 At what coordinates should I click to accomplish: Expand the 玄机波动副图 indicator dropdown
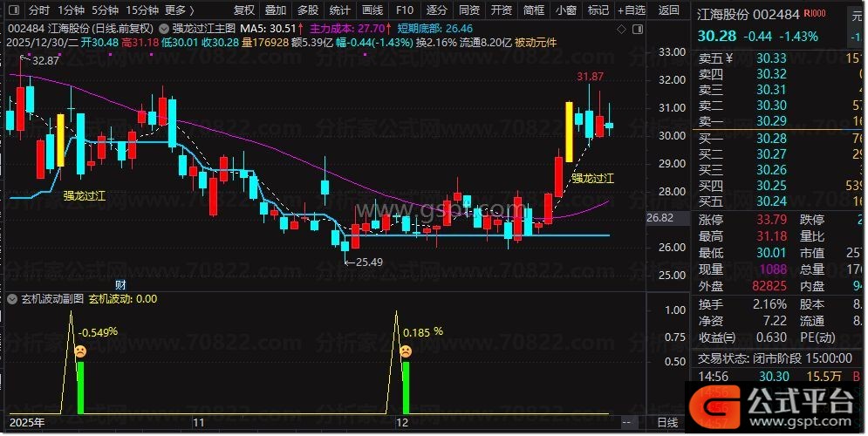pyautogui.click(x=12, y=298)
